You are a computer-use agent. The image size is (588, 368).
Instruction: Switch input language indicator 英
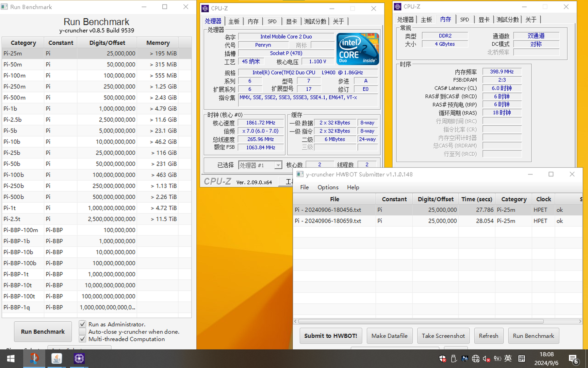(508, 358)
